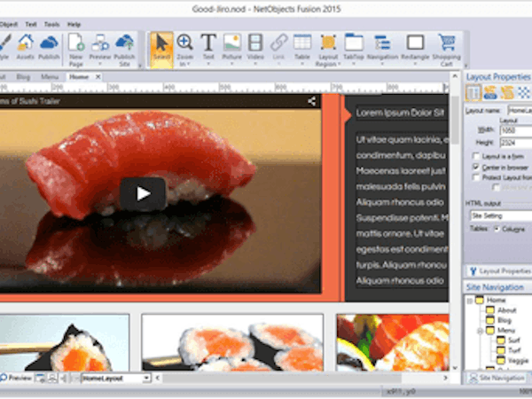Click the bottom bar Preview icon
Viewport: 532px width, 399px height.
[x=16, y=378]
